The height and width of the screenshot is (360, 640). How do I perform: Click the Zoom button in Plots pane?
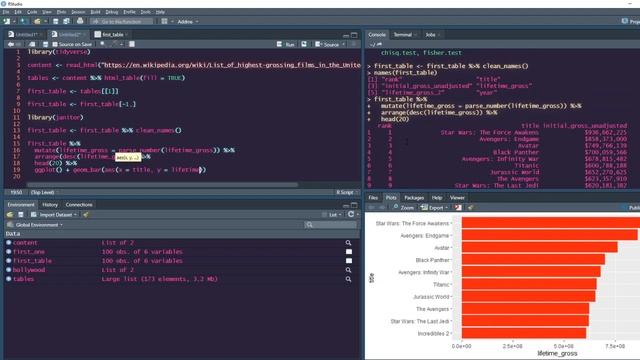point(403,208)
